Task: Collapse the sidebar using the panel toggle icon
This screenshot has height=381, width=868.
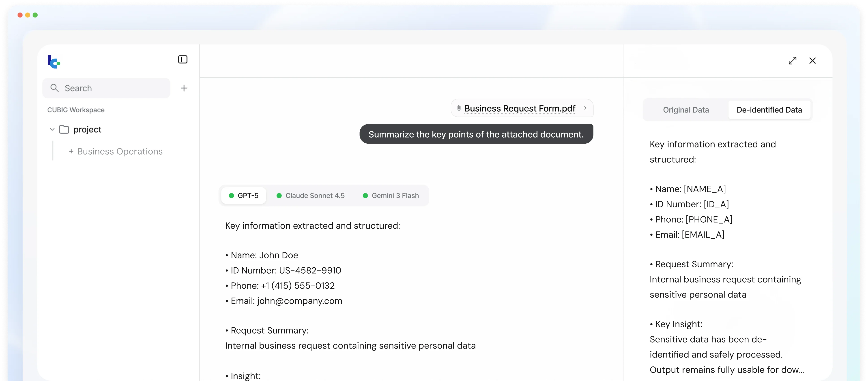Action: [x=182, y=59]
